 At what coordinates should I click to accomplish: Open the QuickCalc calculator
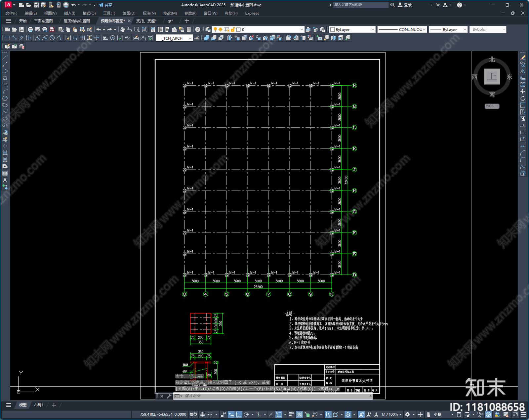tap(189, 29)
